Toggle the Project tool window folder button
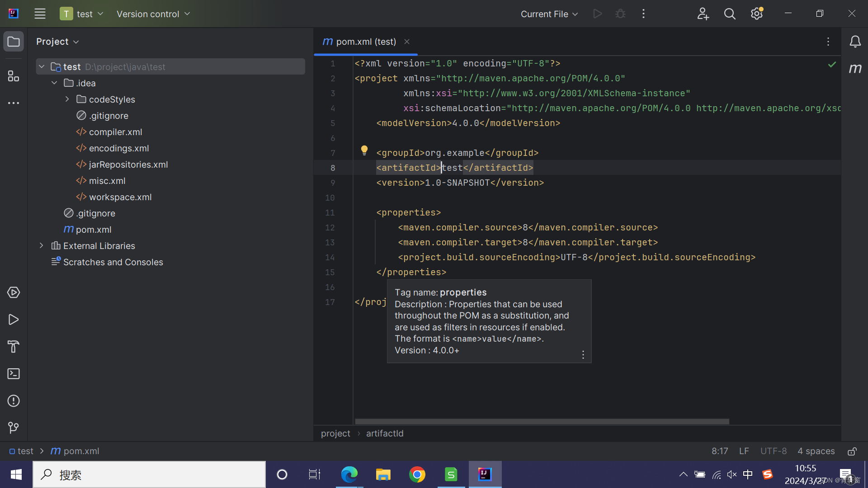Screen dimensions: 868x488 point(14,42)
